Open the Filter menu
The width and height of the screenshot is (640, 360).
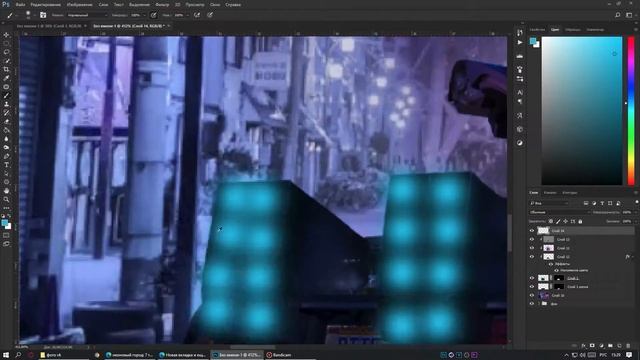162,4
